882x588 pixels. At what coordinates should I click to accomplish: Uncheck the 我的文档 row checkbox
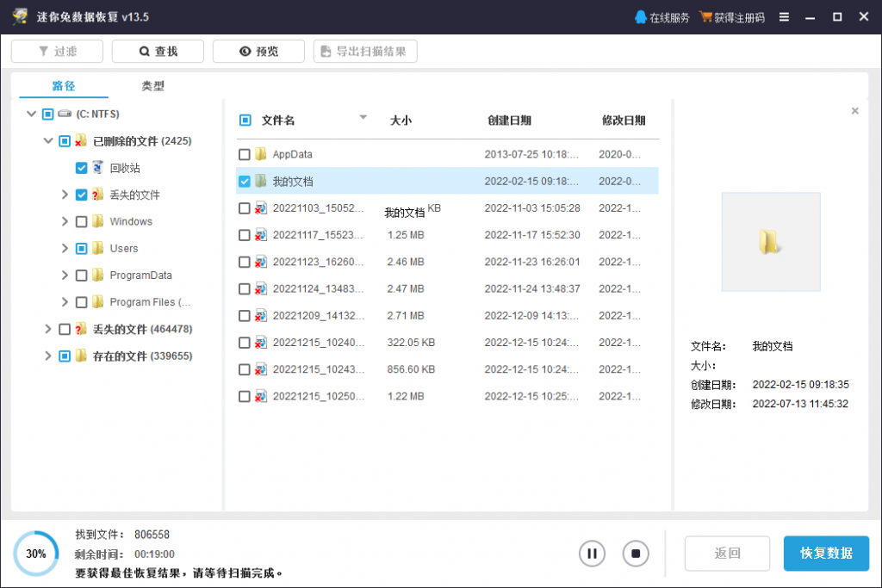(244, 181)
